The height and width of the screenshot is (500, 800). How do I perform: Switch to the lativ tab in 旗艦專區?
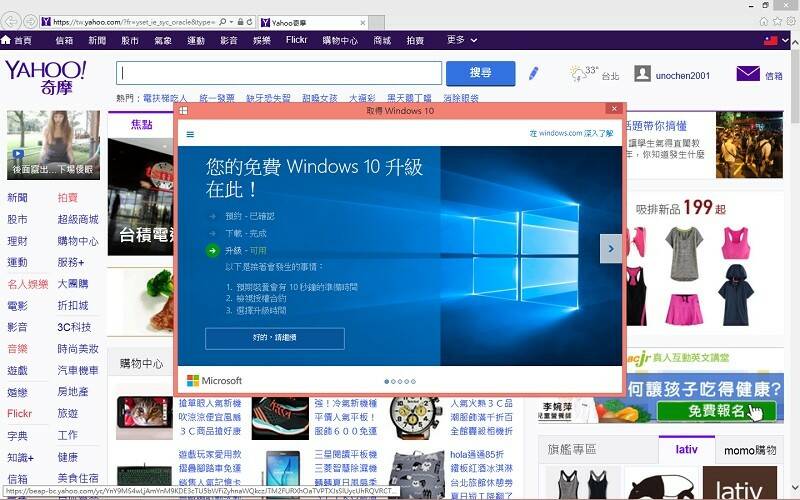tap(686, 449)
